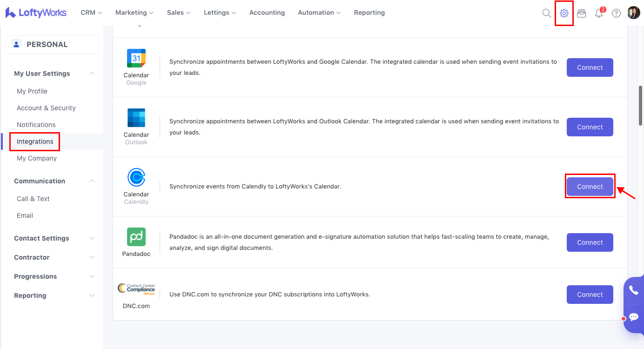644x349 pixels.
Task: Go to the Accounting menu
Action: pyautogui.click(x=267, y=13)
